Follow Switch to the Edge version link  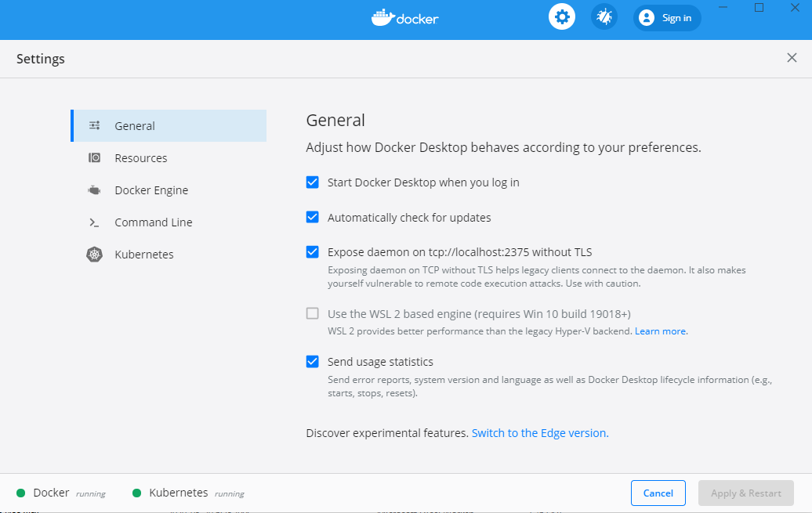point(540,433)
